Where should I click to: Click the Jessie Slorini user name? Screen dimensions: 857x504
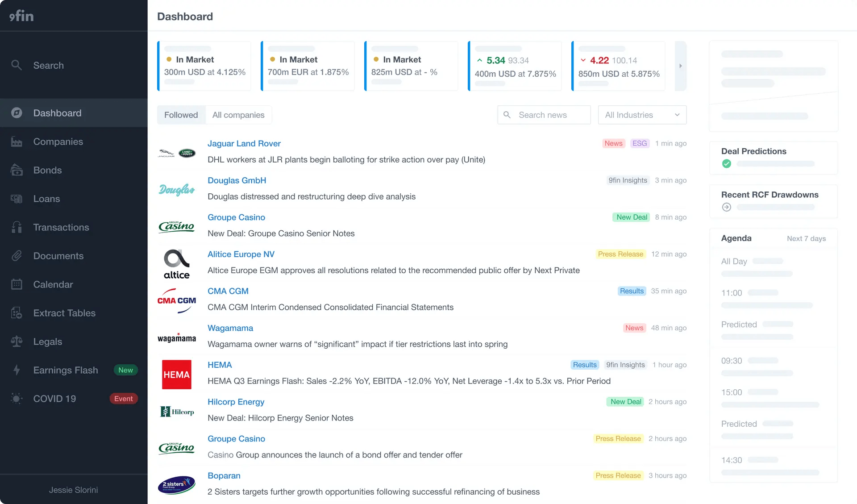pos(74,490)
